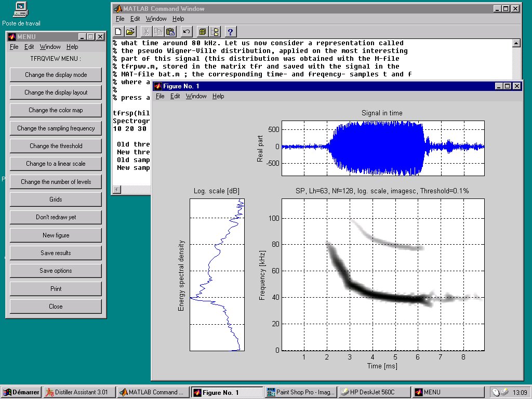The height and width of the screenshot is (399, 532).
Task: Click MATLAB icon in Figure No. 1 title bar
Action: point(158,86)
